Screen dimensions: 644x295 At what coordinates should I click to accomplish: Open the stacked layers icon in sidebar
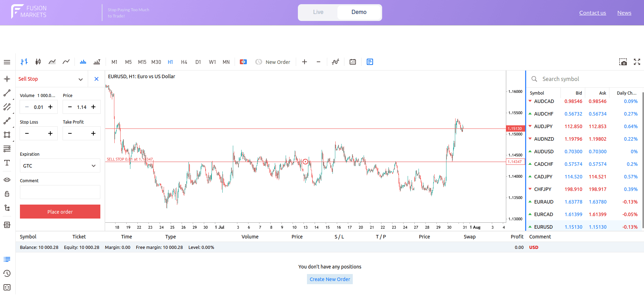pos(7,225)
